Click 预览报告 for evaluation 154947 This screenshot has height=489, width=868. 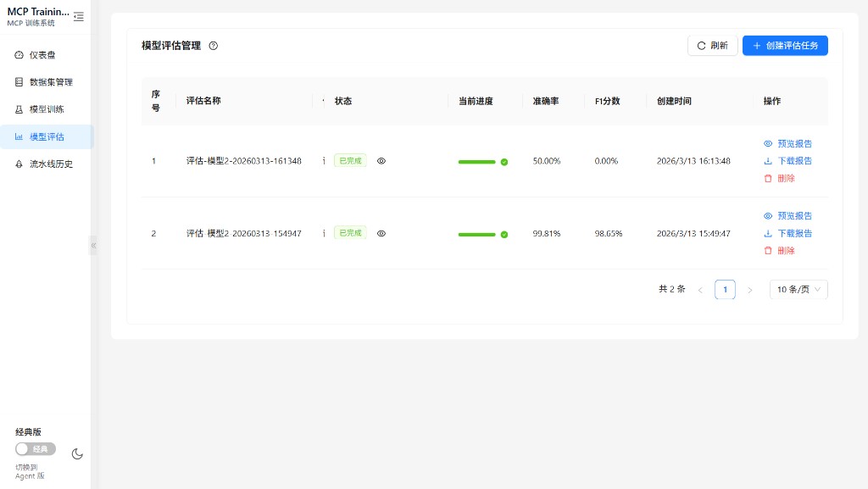(787, 216)
